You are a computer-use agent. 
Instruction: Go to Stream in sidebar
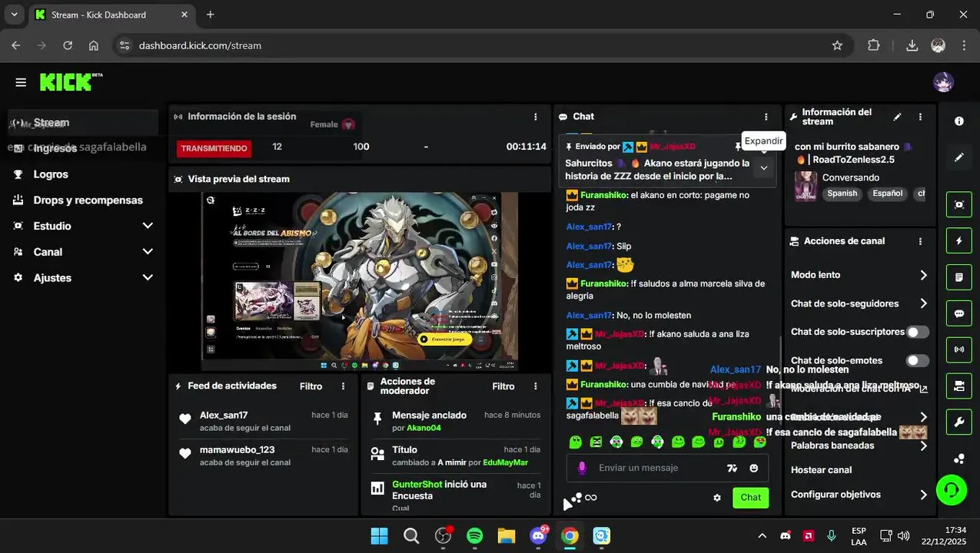click(83, 122)
